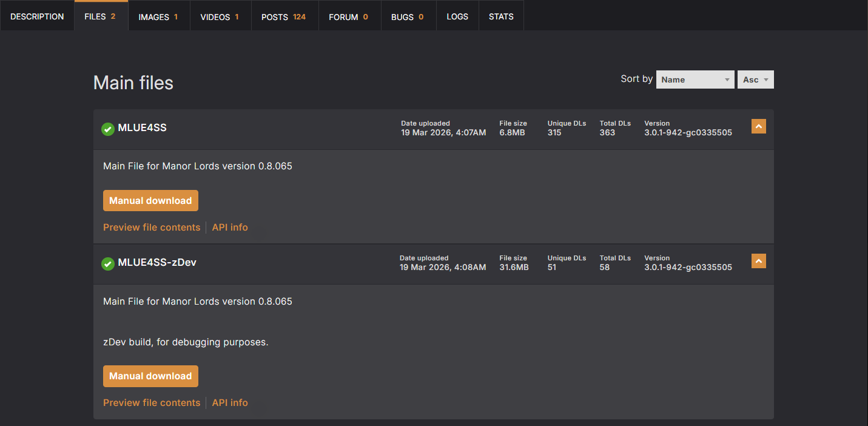Open the Bugs tab

pyautogui.click(x=407, y=16)
